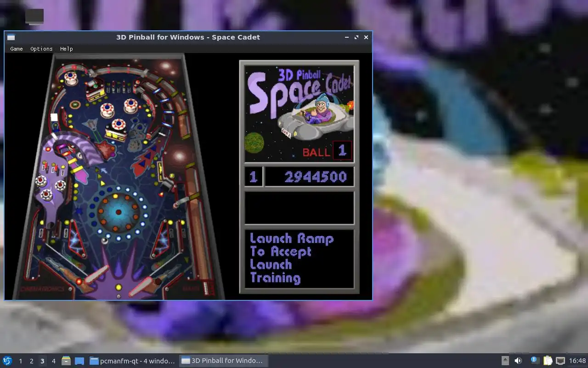Click the 16:48 clock
The width and height of the screenshot is (588, 368).
coord(577,361)
